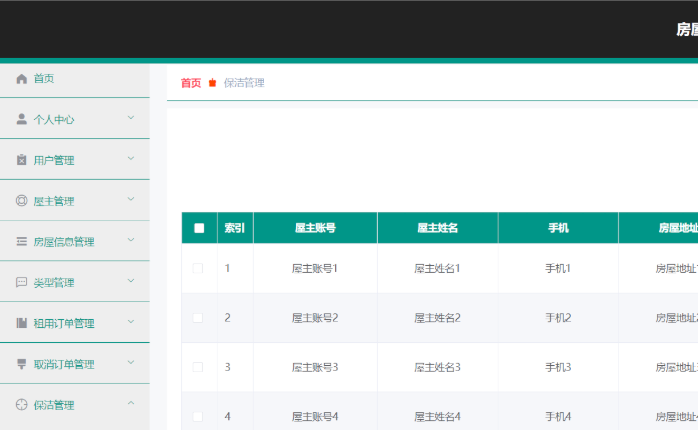The image size is (698, 430).
Task: Select the checkbox for row 3
Action: tap(197, 367)
